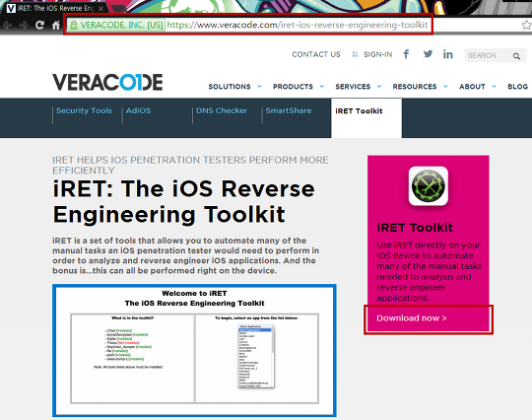Bookmark the page with the star icon
Screen dimensions: 532x420
click(526, 25)
